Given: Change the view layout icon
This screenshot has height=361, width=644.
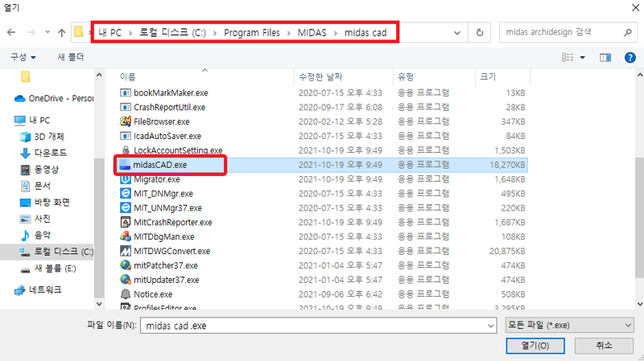Looking at the screenshot, I should [x=568, y=57].
